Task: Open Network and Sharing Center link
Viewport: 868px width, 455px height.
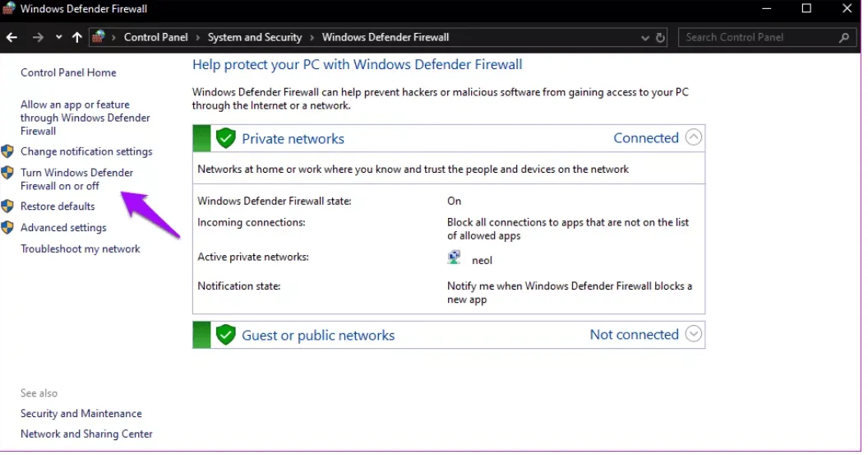Action: pos(86,434)
